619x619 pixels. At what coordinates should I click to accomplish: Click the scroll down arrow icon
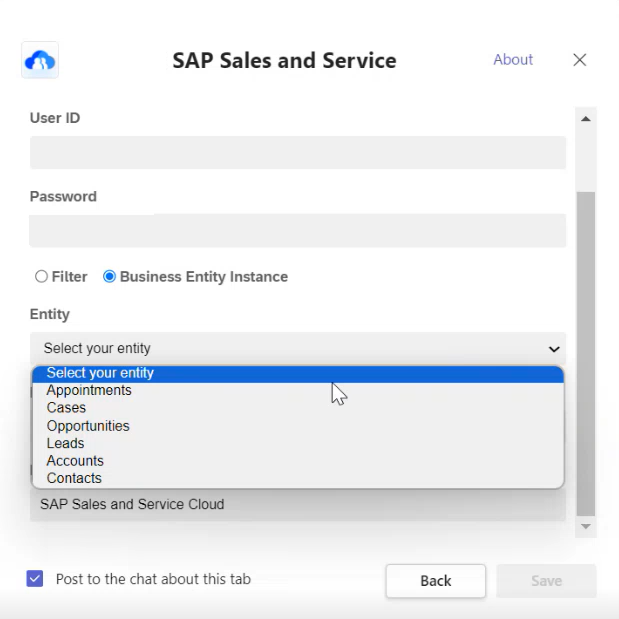pyautogui.click(x=586, y=526)
